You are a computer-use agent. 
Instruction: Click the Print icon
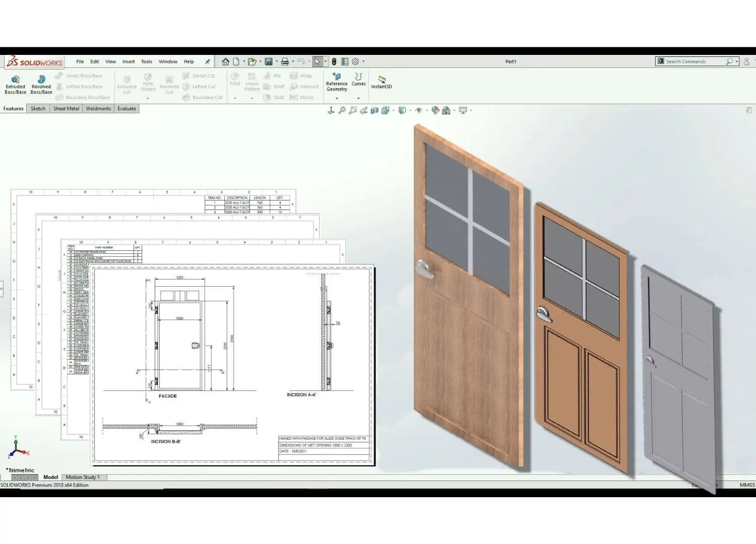point(284,61)
